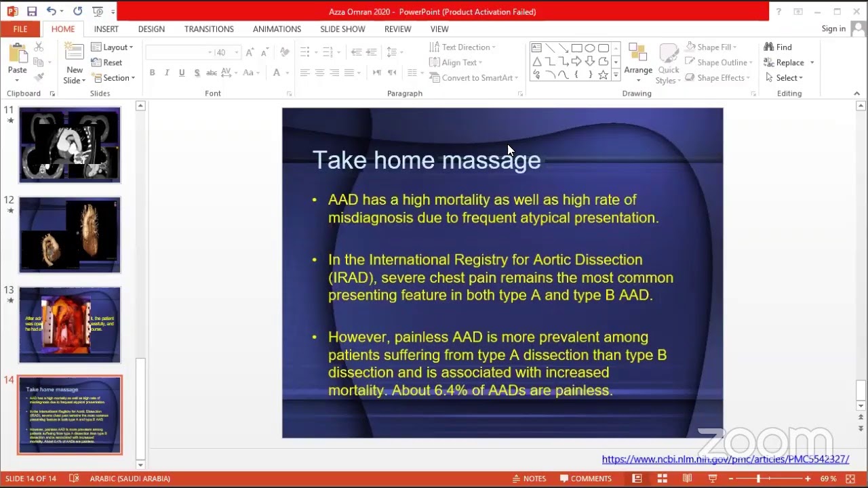Select the oval shape in gallery
The width and height of the screenshot is (868, 488).
coord(590,48)
